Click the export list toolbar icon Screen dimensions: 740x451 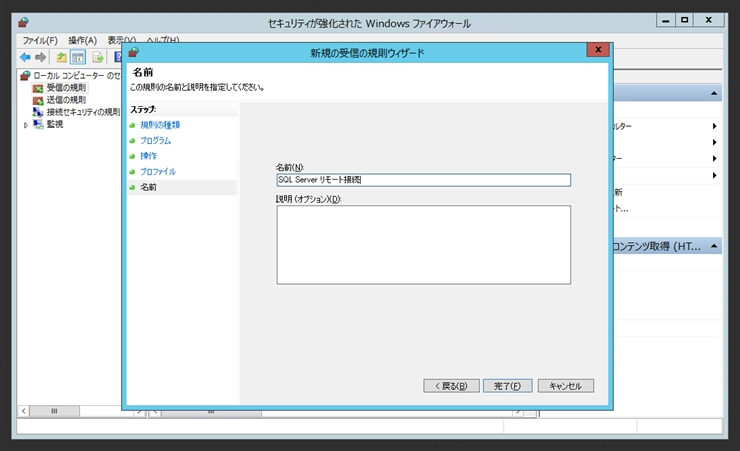point(98,57)
